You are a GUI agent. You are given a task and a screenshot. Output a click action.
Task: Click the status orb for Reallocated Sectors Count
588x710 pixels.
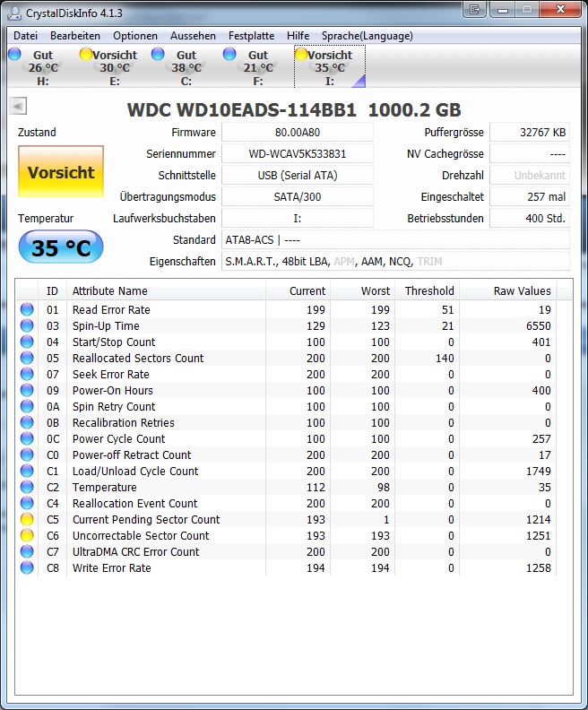click(27, 358)
